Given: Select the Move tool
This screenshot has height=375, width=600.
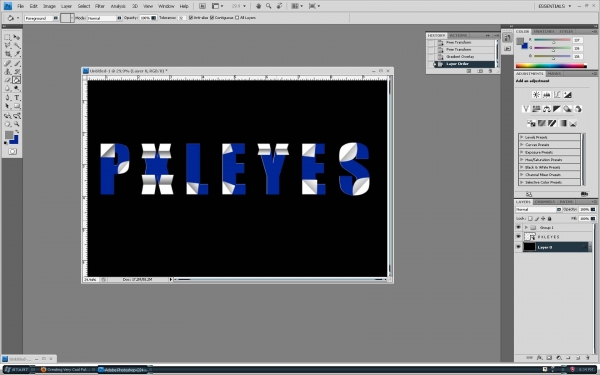Looking at the screenshot, I should (x=17, y=38).
